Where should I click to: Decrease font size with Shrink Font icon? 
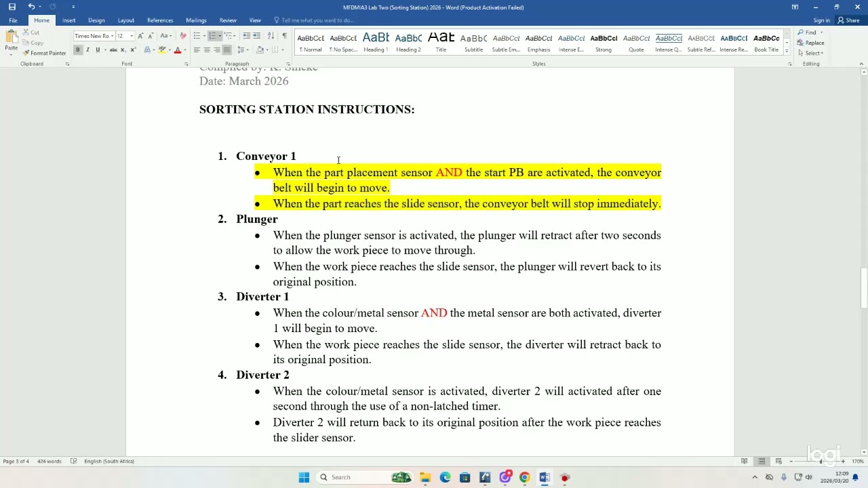151,36
